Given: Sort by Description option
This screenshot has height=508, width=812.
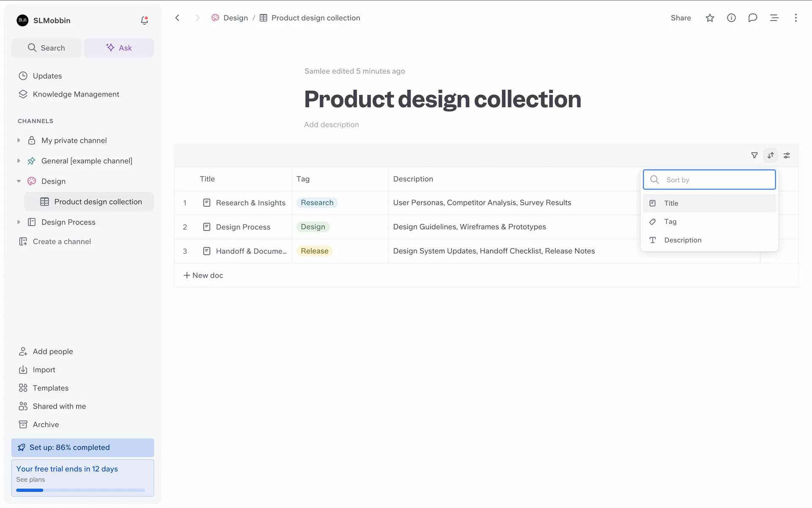Looking at the screenshot, I should point(683,240).
